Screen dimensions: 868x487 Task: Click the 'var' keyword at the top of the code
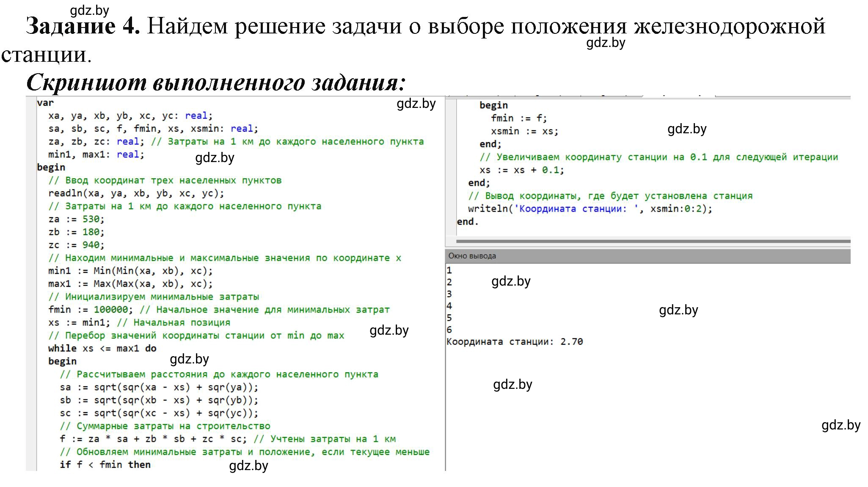pyautogui.click(x=45, y=103)
